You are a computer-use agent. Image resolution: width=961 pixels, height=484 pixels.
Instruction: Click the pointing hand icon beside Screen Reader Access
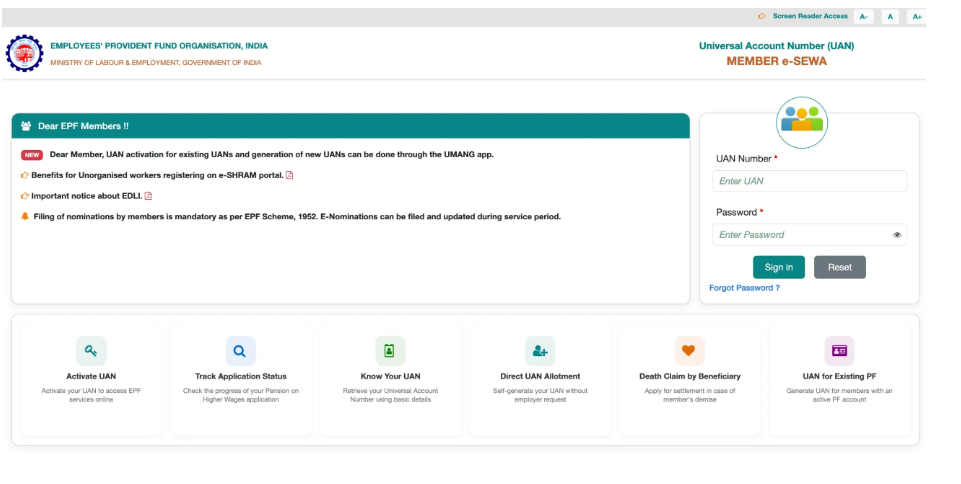[762, 17]
